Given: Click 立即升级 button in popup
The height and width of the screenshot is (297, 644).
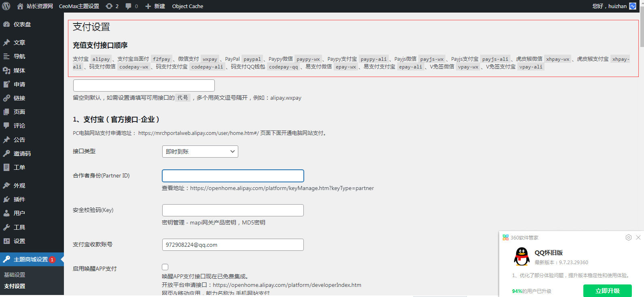Looking at the screenshot, I should [x=607, y=291].
